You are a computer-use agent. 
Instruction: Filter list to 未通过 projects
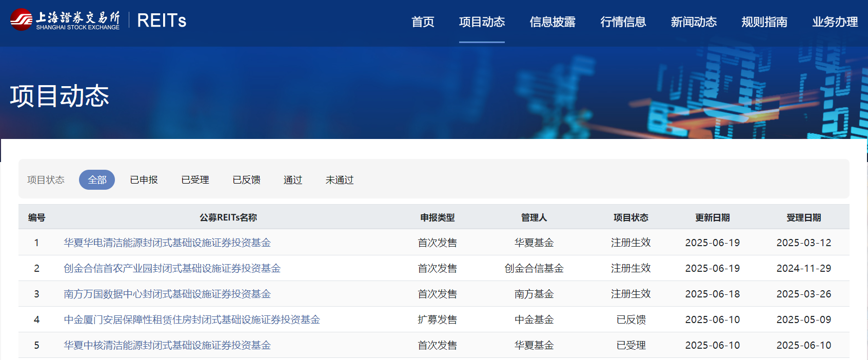click(x=340, y=180)
